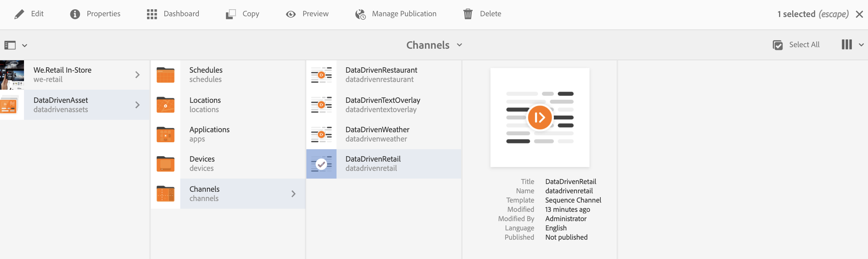
Task: Click the Delete trash icon
Action: point(468,14)
